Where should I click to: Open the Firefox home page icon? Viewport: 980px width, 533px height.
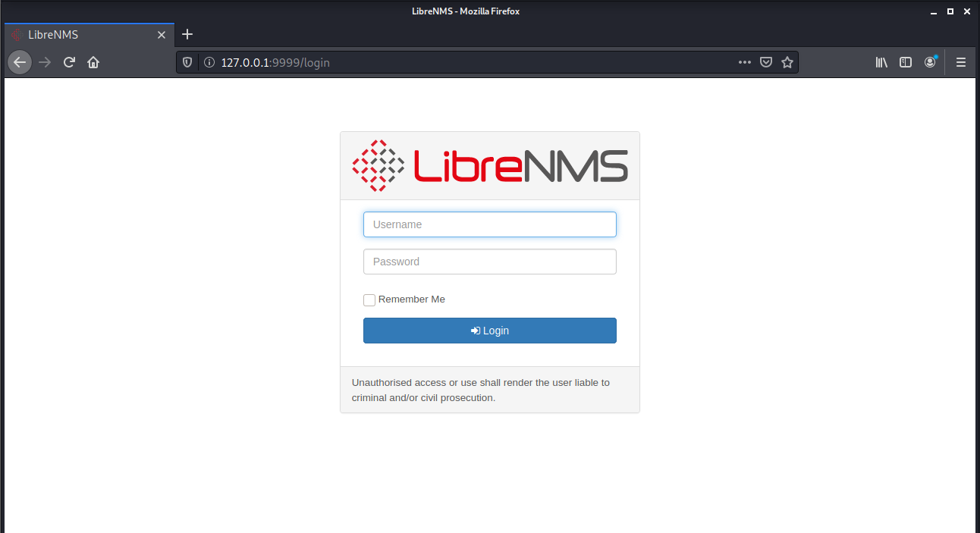[93, 62]
